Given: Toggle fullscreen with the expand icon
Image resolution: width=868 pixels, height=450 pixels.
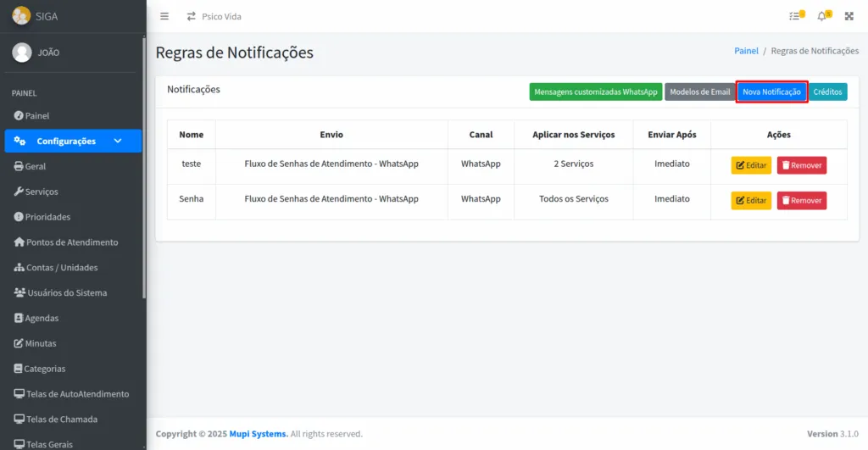Looking at the screenshot, I should (849, 16).
